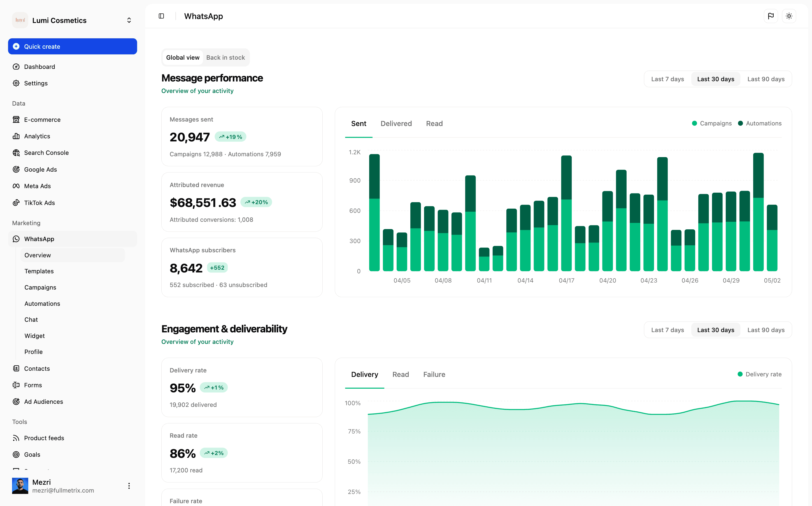Select Profile under WhatsApp
This screenshot has width=812, height=506.
pos(72,352)
